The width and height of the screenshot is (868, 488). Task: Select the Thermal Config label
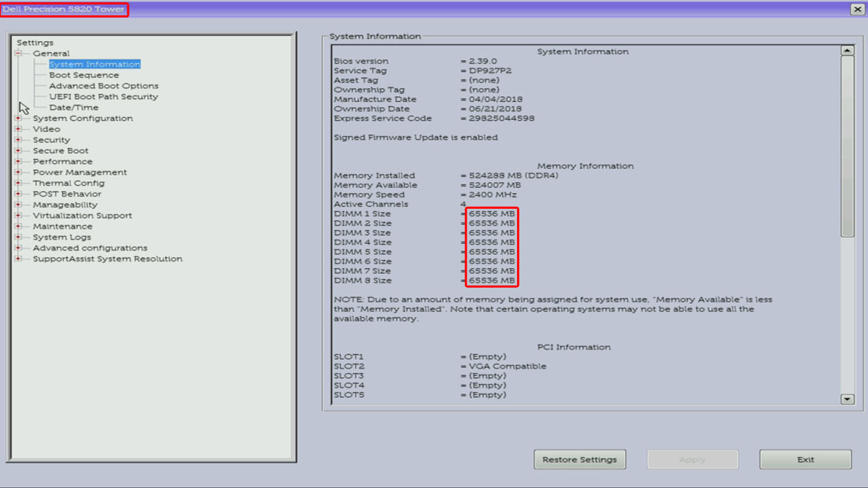69,184
